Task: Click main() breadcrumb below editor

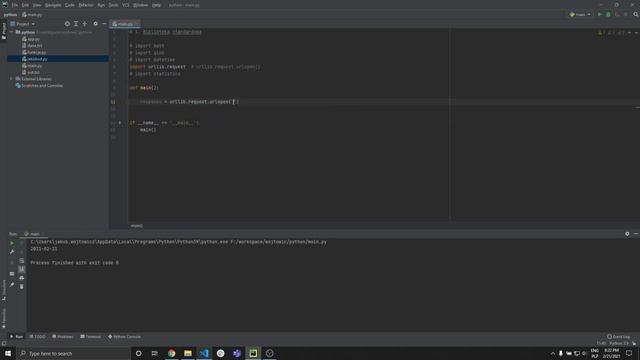Action: (x=137, y=226)
